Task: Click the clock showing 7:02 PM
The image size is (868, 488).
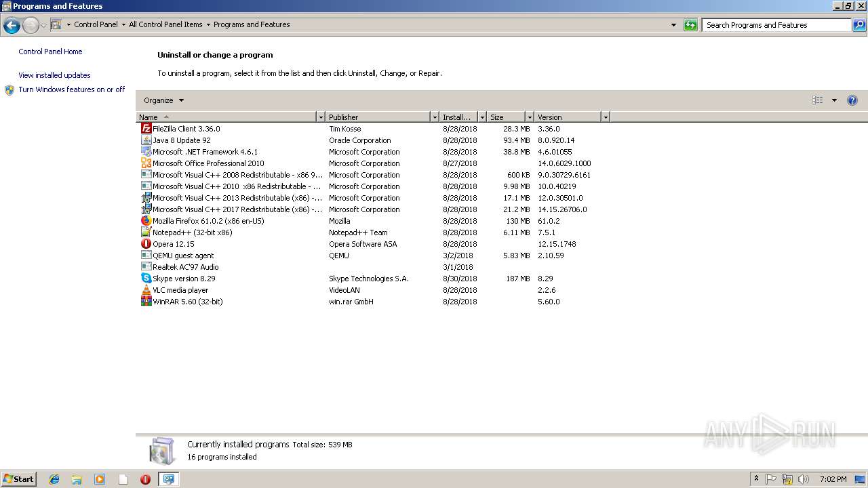Action: [833, 479]
